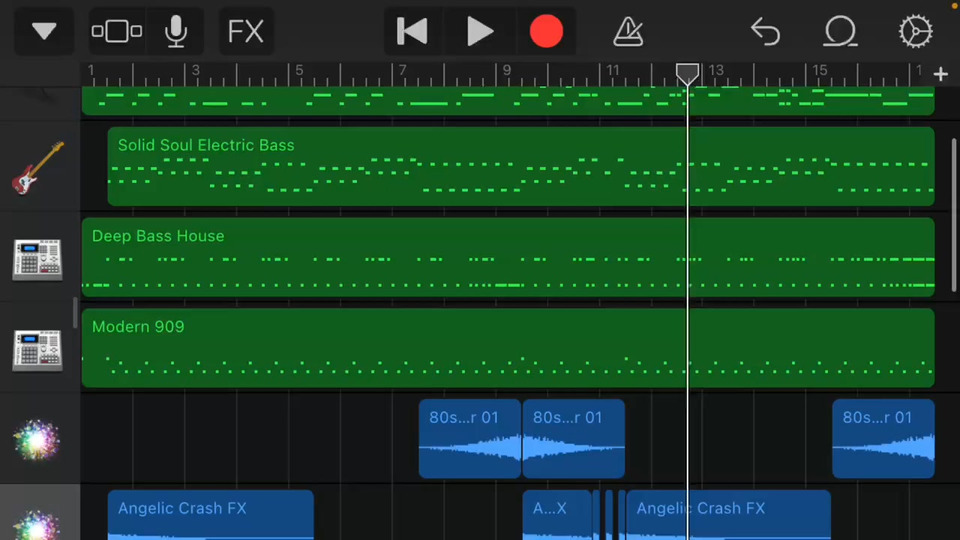The width and height of the screenshot is (960, 540).
Task: Select the 80s...r 01 region starting before bar 9
Action: click(x=470, y=438)
